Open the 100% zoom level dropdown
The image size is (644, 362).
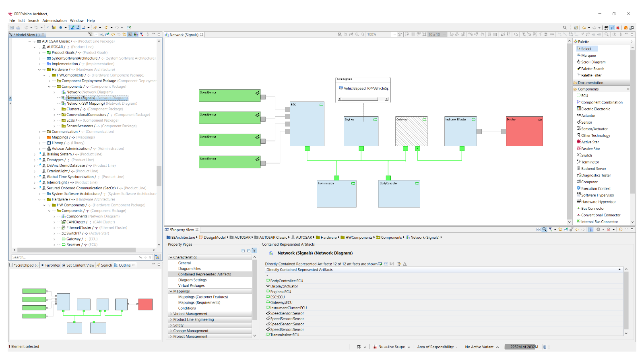[x=394, y=35]
